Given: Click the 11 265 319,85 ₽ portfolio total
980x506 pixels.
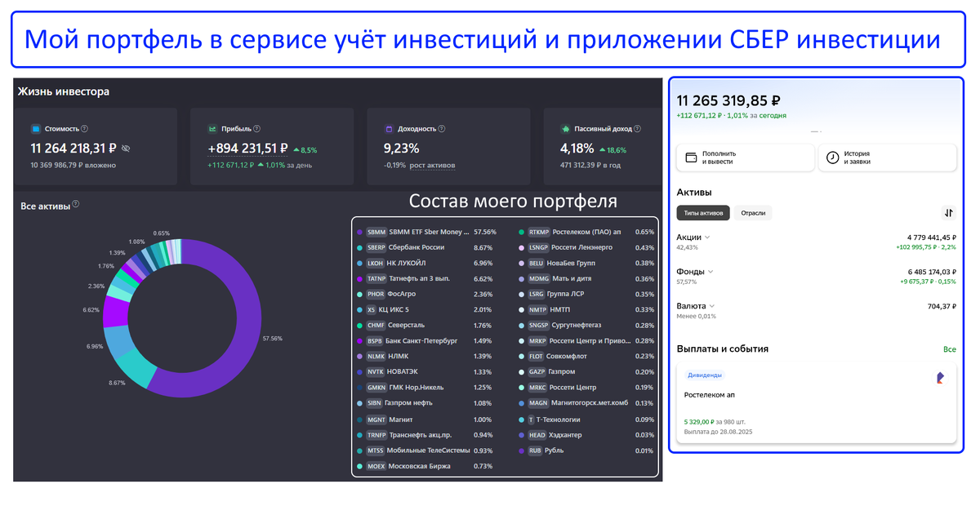Looking at the screenshot, I should click(x=728, y=101).
